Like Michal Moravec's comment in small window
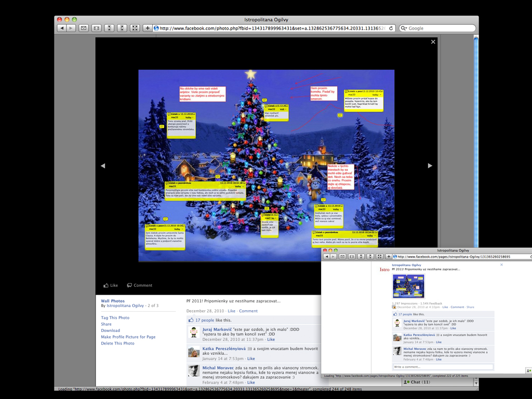Screen dimensions: 532x399 pyautogui.click(x=438, y=360)
